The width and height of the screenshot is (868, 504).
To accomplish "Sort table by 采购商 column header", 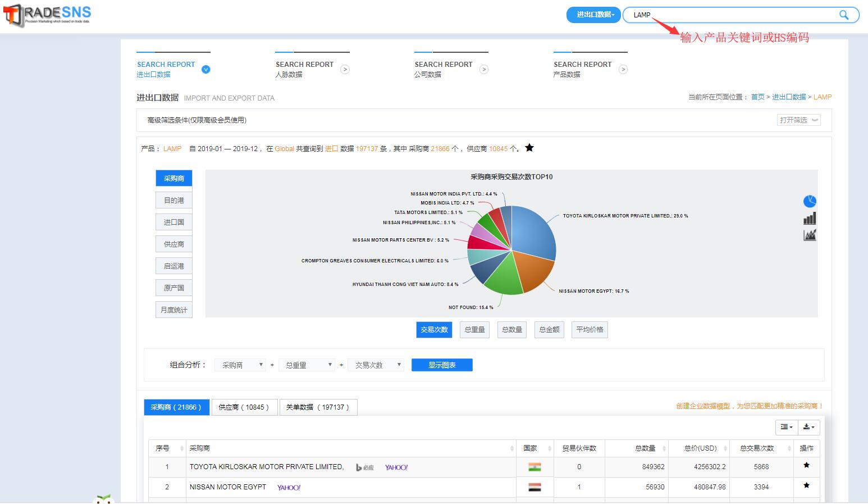I will pyautogui.click(x=351, y=448).
